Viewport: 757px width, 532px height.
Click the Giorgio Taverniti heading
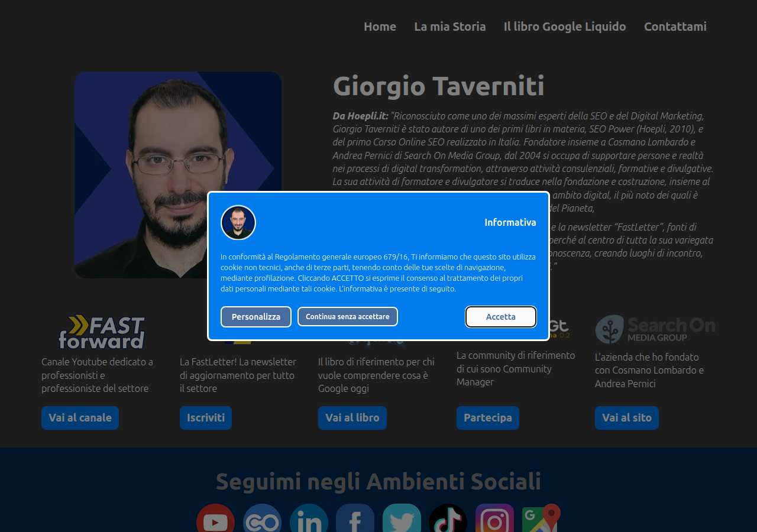coord(439,86)
